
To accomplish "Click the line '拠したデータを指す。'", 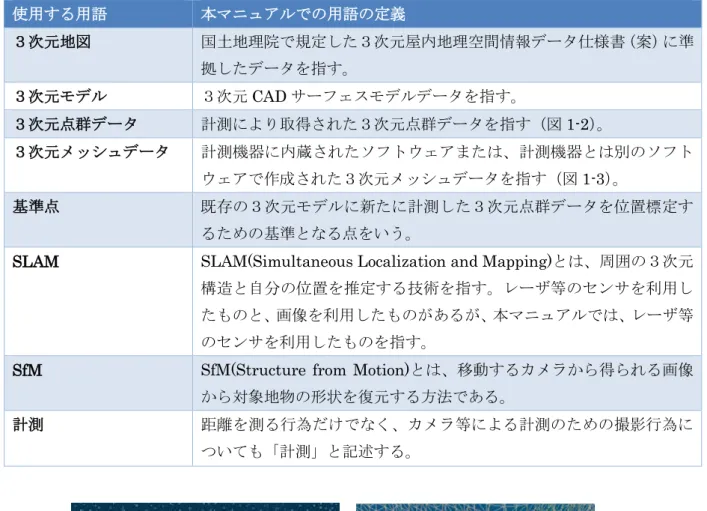I will tap(275, 69).
